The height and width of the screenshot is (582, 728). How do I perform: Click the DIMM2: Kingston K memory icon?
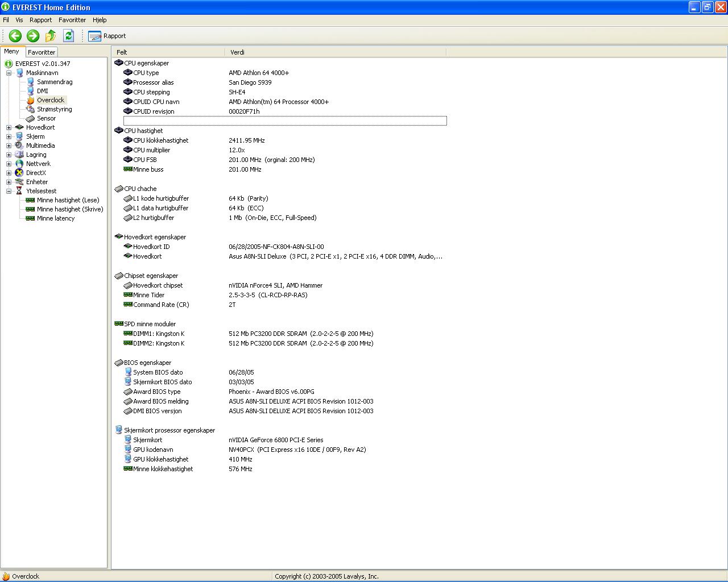pos(128,343)
